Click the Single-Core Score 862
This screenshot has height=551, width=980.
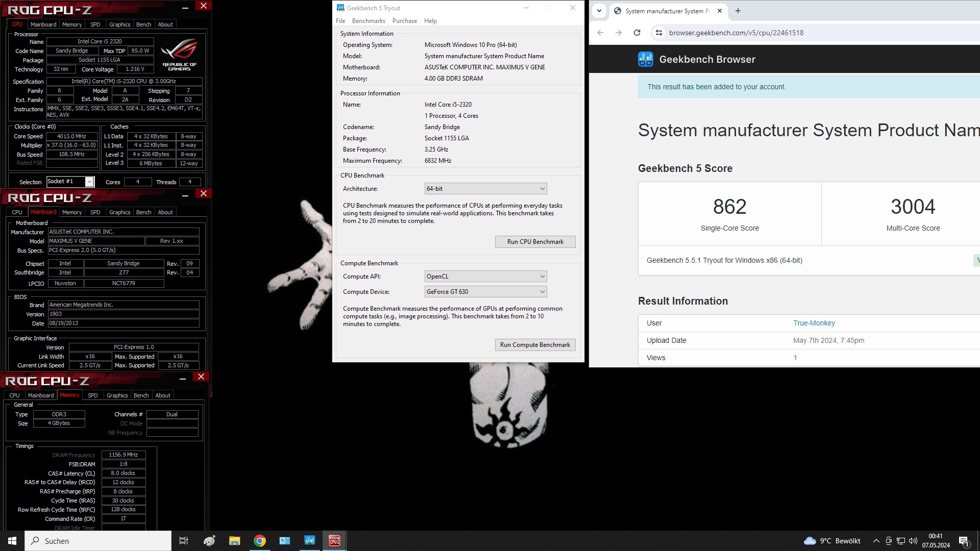(729, 207)
